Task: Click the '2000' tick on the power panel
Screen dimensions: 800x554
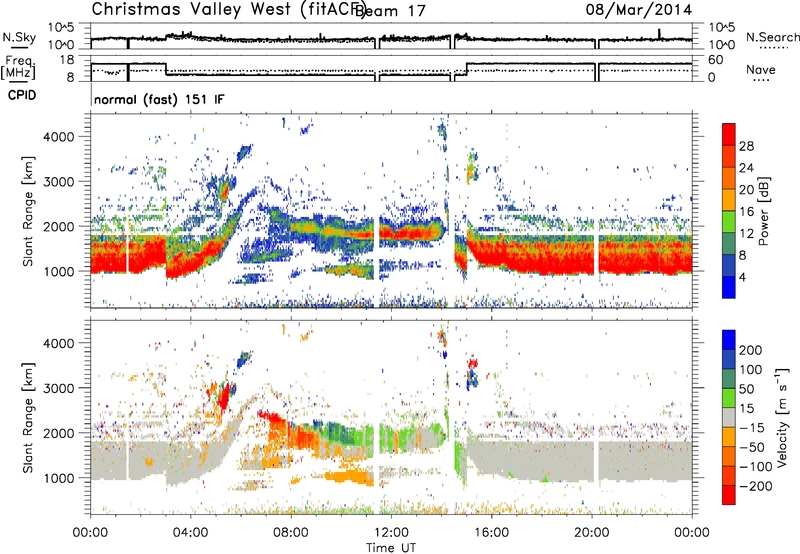Action: coord(58,226)
